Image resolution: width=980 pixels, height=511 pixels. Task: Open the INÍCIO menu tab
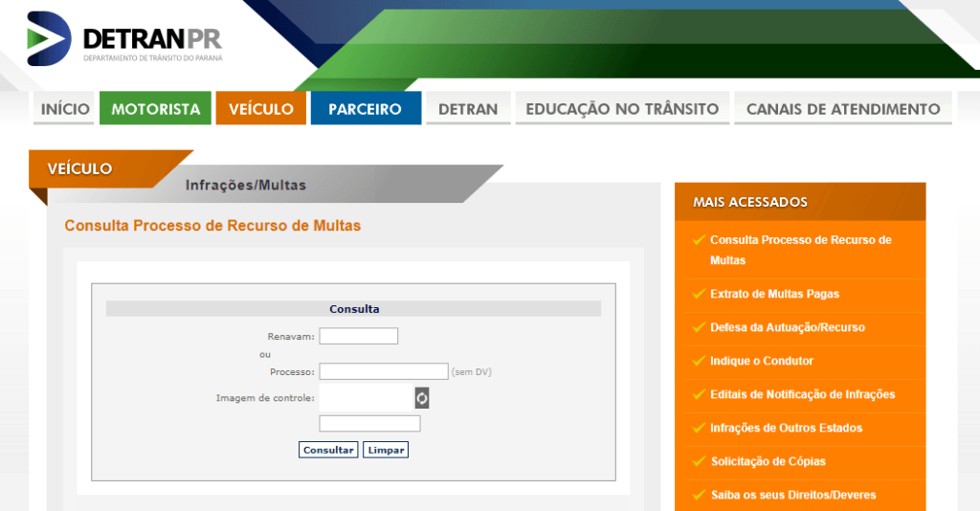(65, 109)
